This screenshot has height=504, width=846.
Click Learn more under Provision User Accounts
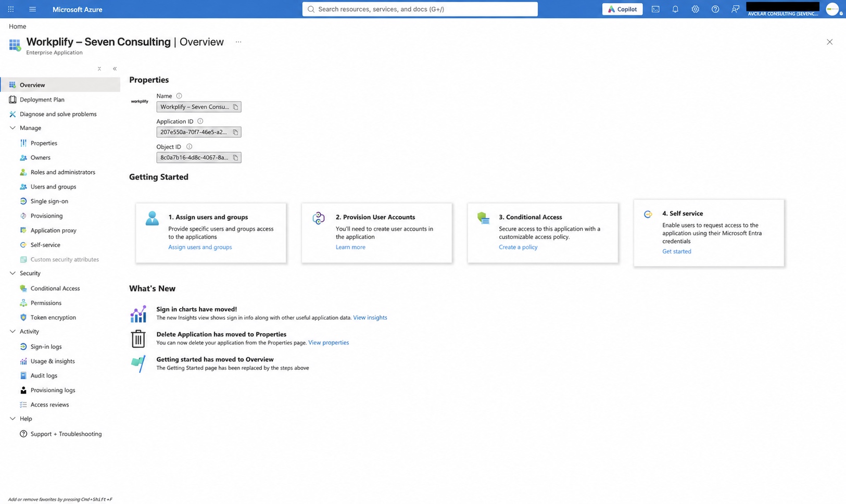[350, 247]
